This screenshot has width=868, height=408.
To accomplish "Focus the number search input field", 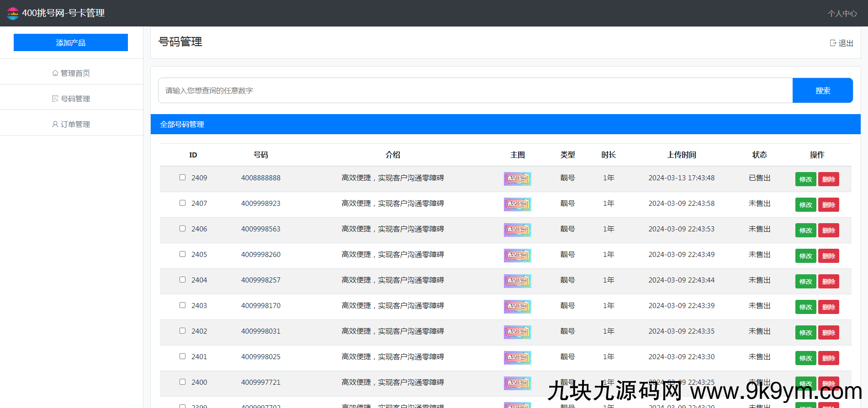I will 475,90.
